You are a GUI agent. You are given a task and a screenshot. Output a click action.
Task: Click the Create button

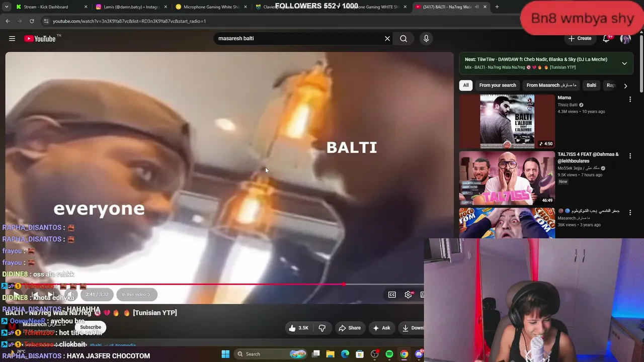tap(580, 39)
